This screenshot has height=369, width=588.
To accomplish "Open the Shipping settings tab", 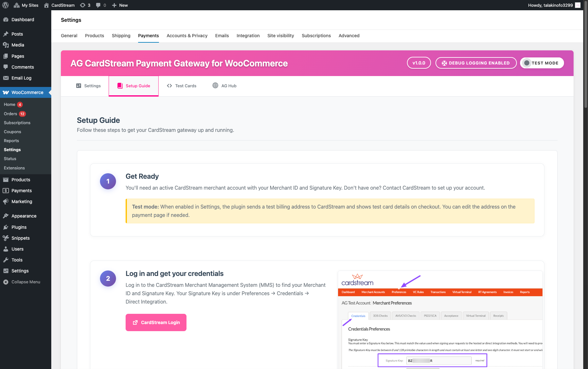I will point(121,36).
